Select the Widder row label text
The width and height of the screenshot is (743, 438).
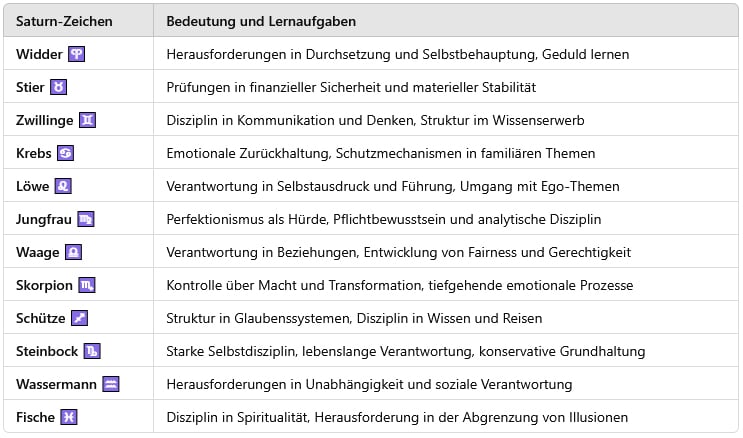tap(40, 54)
